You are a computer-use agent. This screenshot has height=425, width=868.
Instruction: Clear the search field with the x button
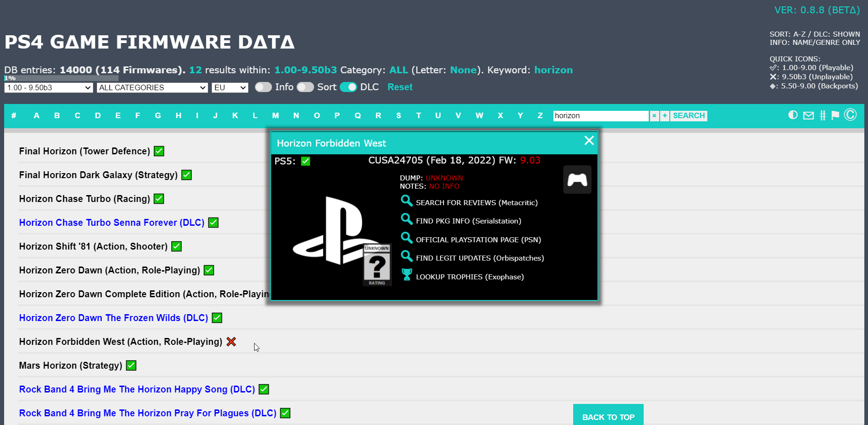pos(654,116)
